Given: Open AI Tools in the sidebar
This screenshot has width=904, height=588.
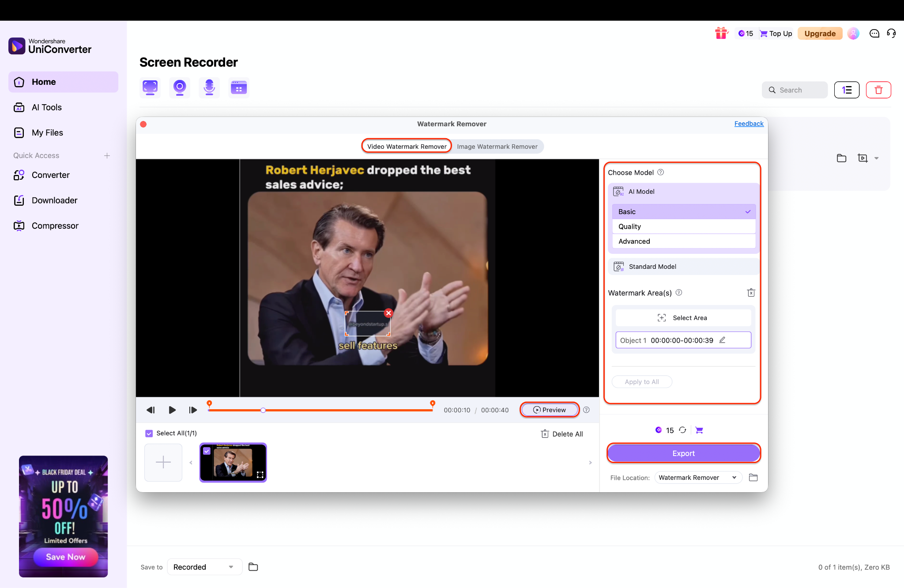Looking at the screenshot, I should 46,107.
